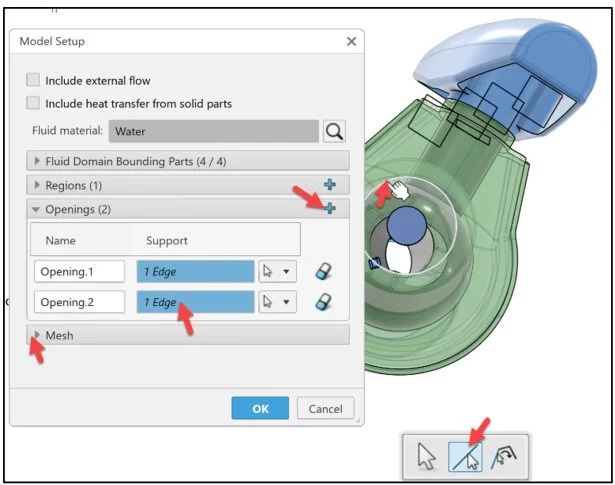
Task: Enable Include heat transfer from solid parts
Action: (33, 103)
